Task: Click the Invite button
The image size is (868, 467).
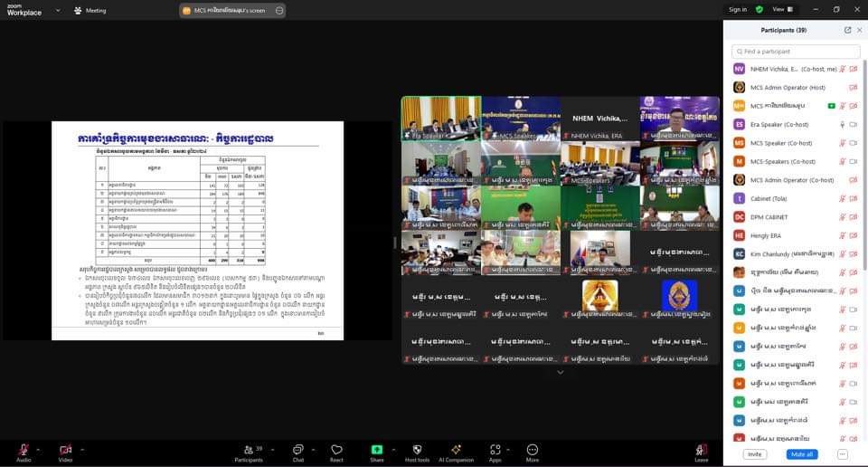Action: click(754, 454)
